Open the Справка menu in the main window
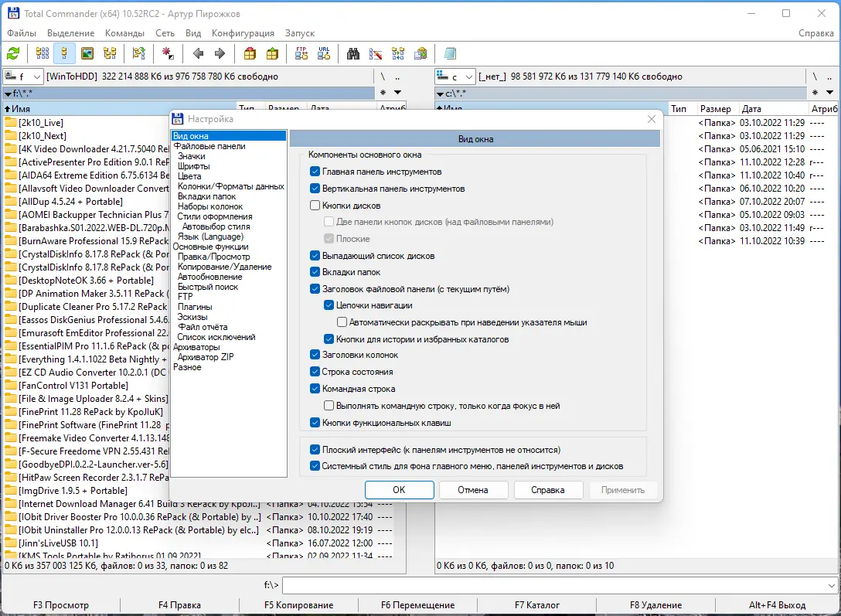The width and height of the screenshot is (841, 616). [815, 33]
